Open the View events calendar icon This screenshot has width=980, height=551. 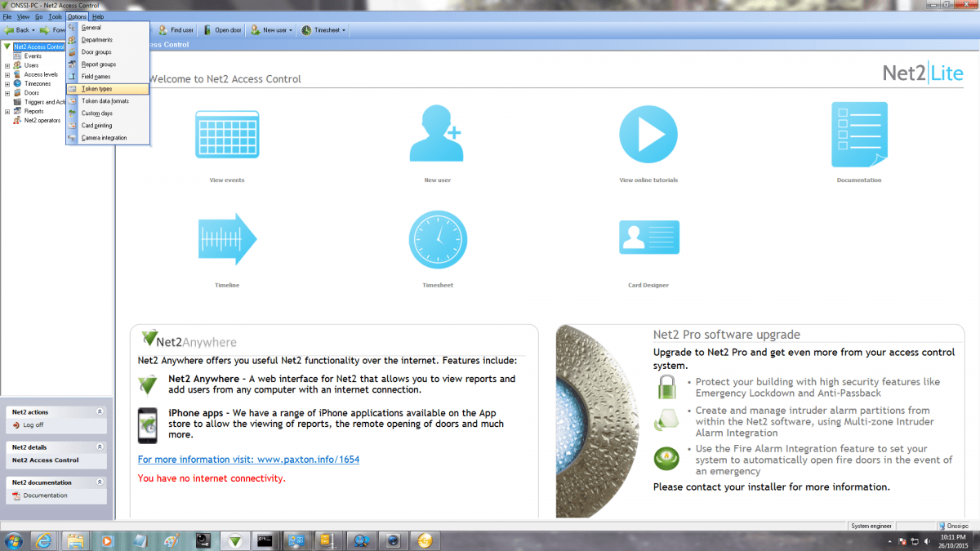coord(227,133)
